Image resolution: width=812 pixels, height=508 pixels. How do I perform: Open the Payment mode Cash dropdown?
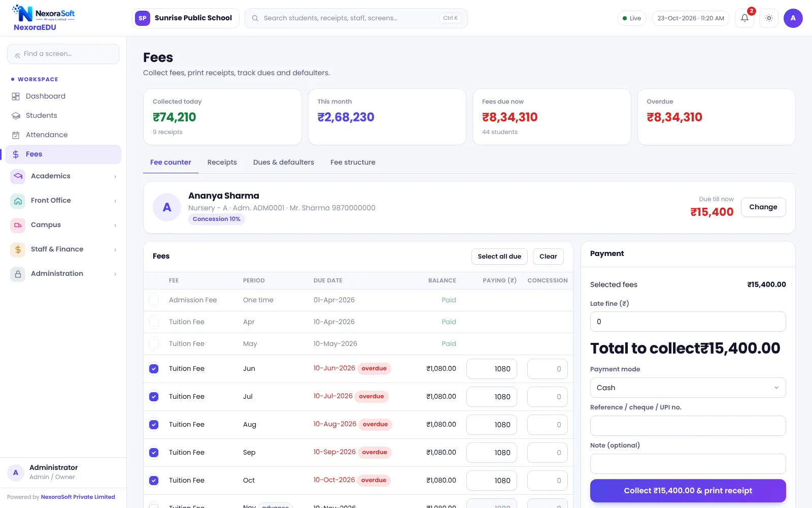(x=688, y=388)
